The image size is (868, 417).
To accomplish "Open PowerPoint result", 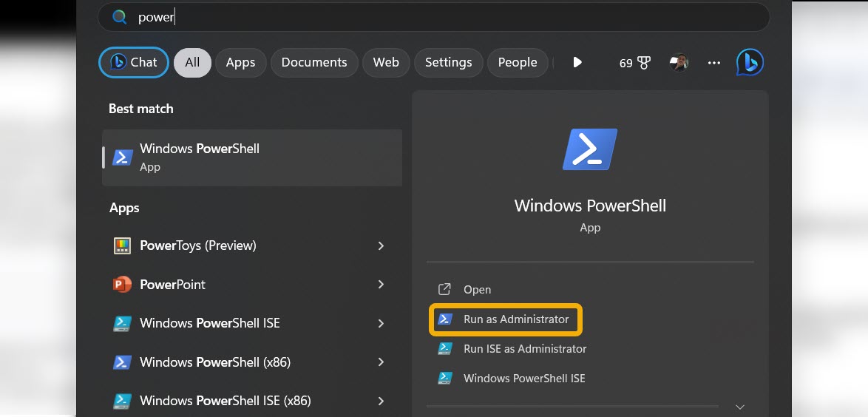I will click(x=252, y=284).
